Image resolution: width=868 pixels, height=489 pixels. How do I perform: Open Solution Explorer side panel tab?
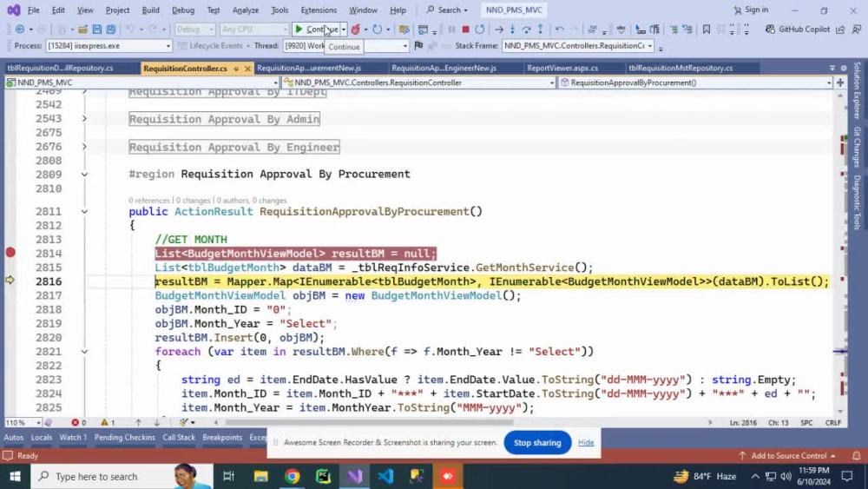pyautogui.click(x=857, y=90)
